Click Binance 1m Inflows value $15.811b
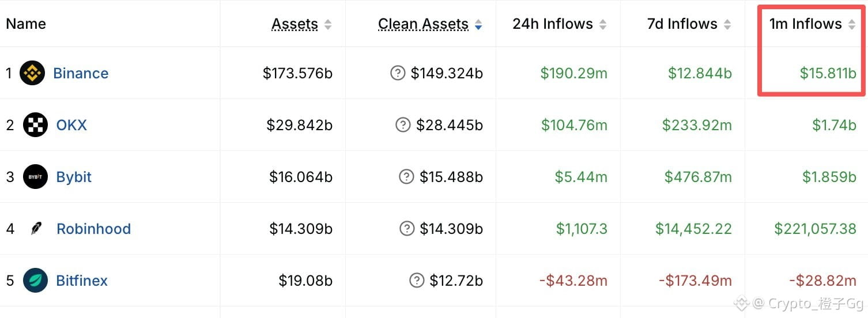The image size is (868, 318). [828, 73]
